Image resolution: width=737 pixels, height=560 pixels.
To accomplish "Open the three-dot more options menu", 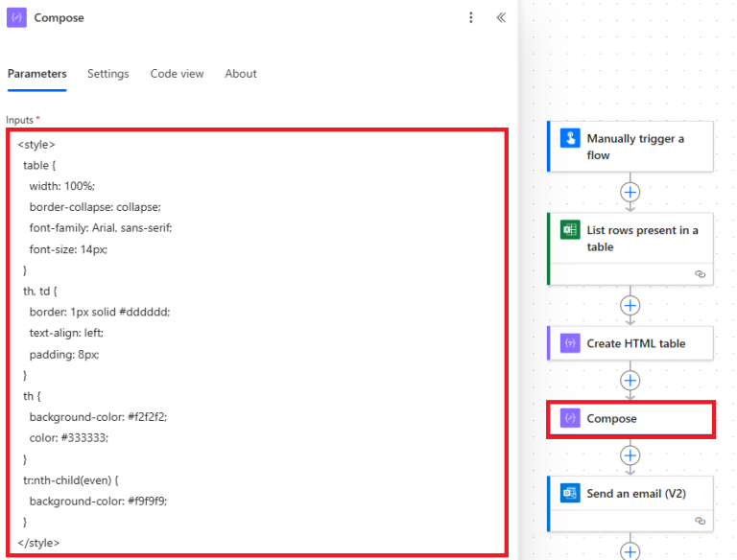I will point(471,18).
